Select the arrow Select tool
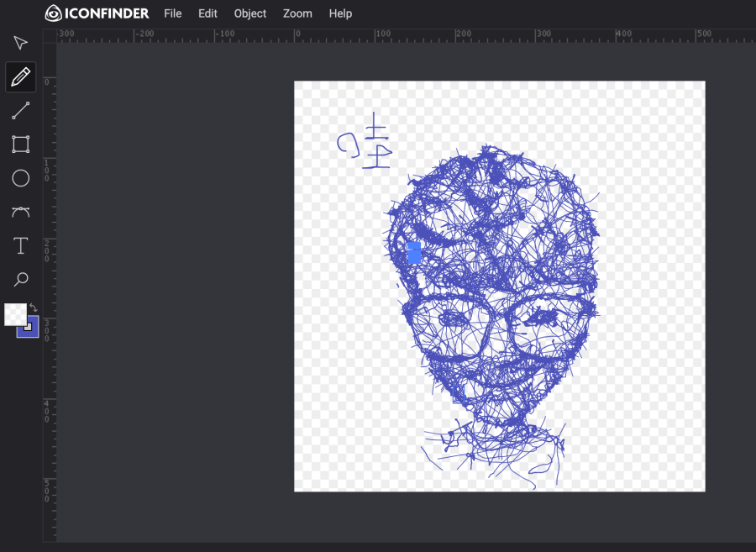756x552 pixels. pyautogui.click(x=20, y=43)
